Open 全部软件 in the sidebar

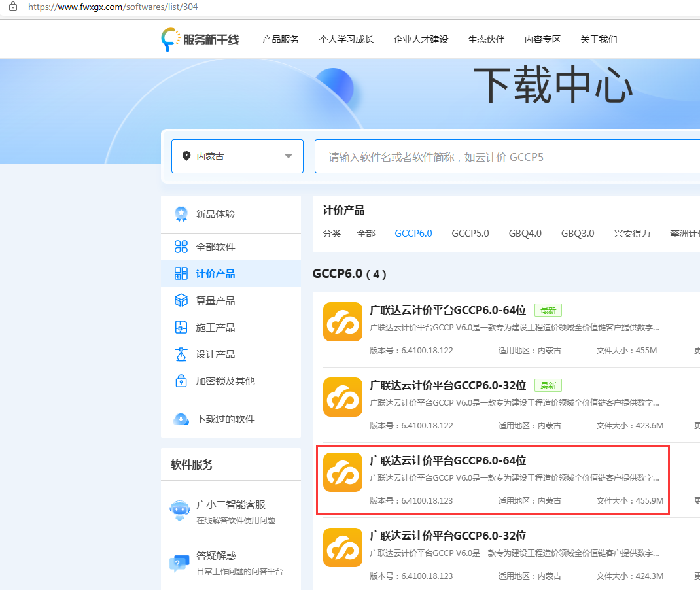click(x=231, y=247)
